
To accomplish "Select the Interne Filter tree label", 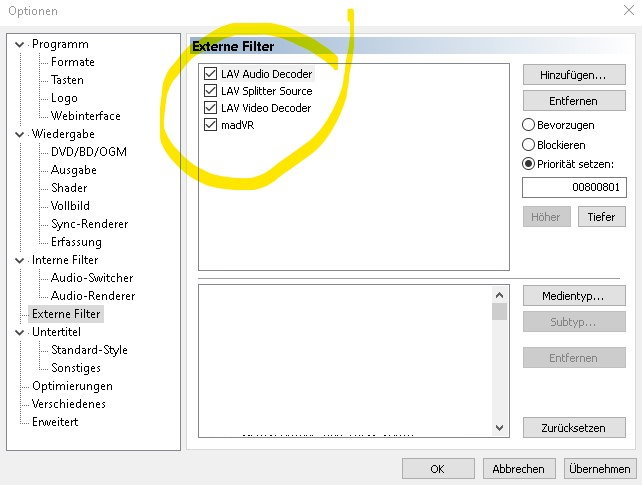I will point(65,260).
